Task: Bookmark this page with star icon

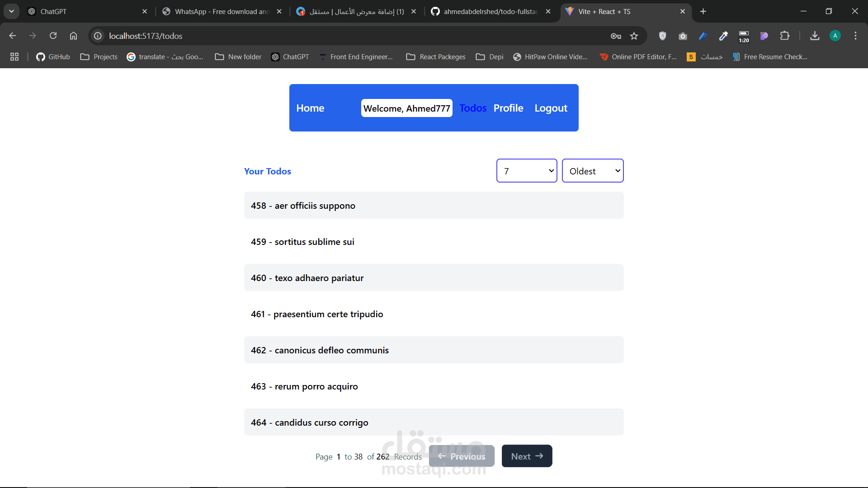Action: [634, 36]
